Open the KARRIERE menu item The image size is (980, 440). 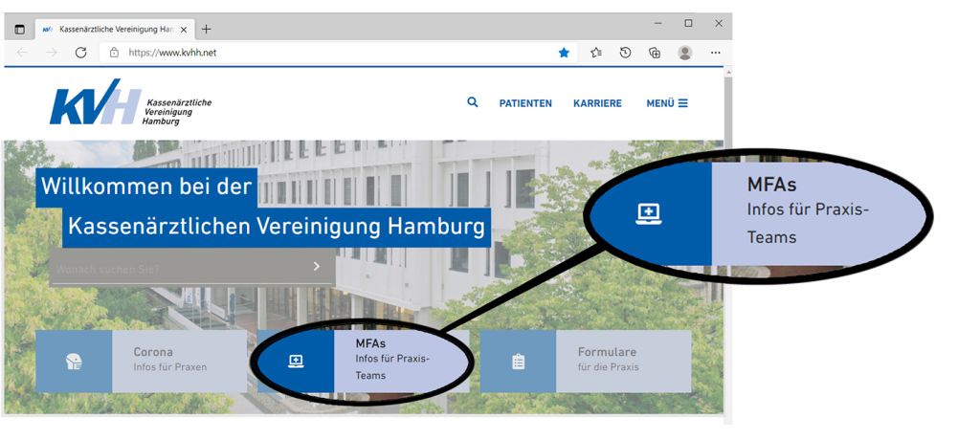(x=597, y=103)
